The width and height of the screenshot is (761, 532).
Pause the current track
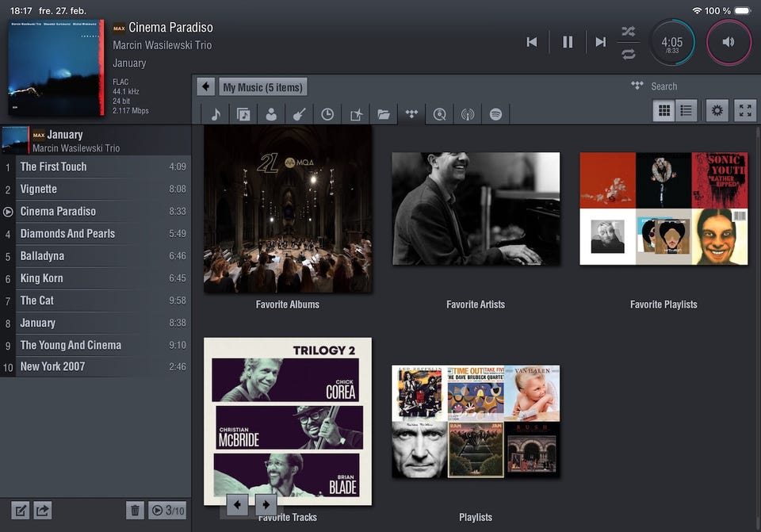coord(568,42)
